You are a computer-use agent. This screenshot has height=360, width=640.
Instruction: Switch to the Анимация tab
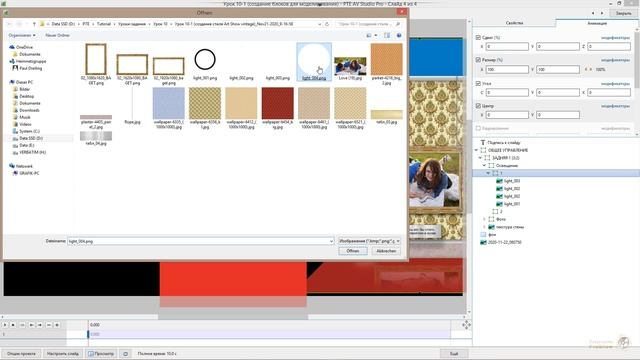(597, 23)
